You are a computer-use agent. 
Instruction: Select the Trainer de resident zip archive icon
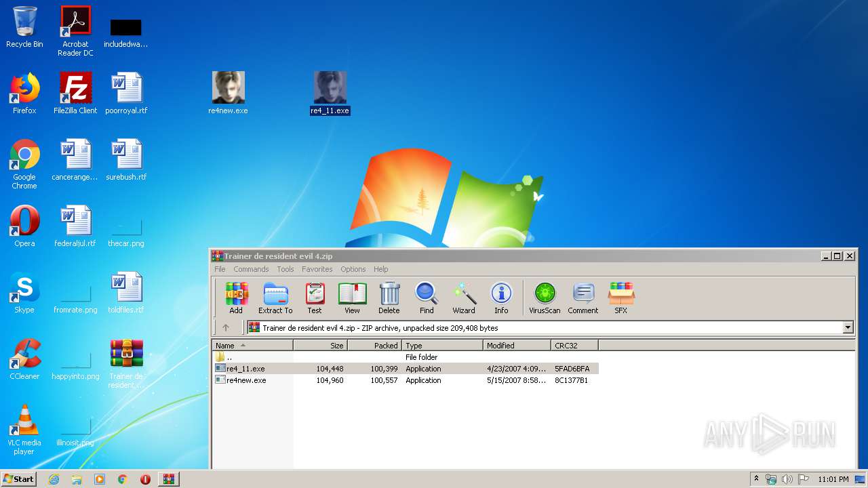126,364
